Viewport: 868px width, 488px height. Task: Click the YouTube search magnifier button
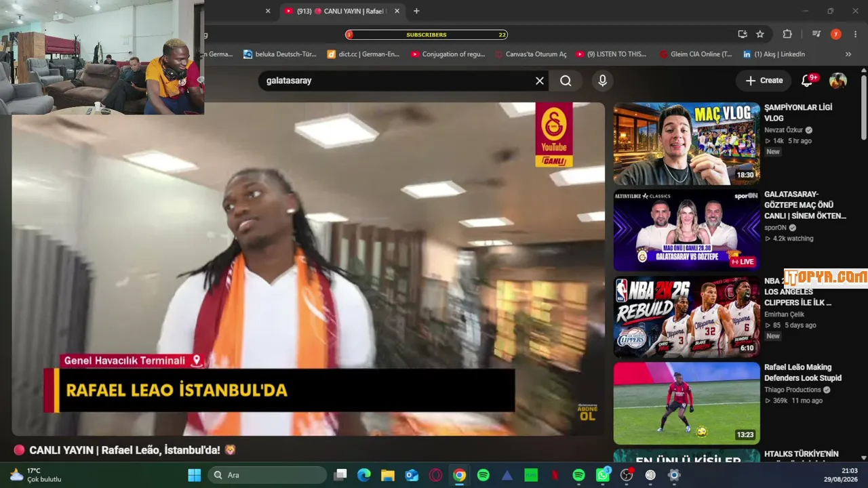pyautogui.click(x=566, y=81)
